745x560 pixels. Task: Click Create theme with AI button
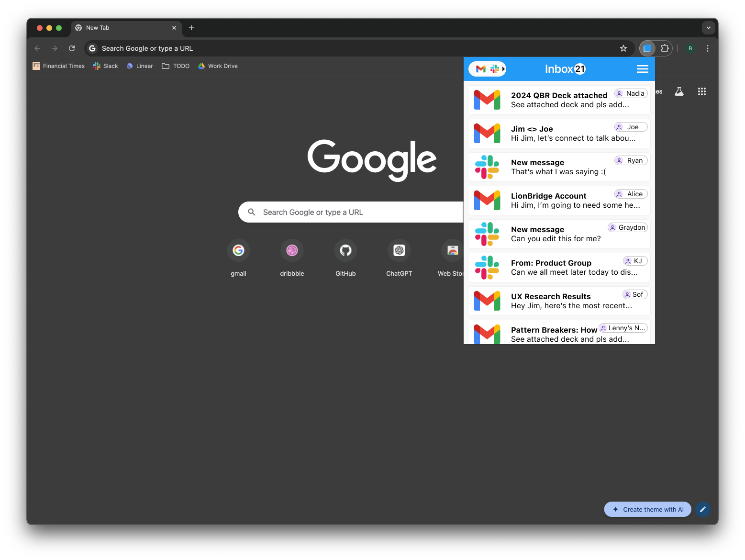(648, 509)
